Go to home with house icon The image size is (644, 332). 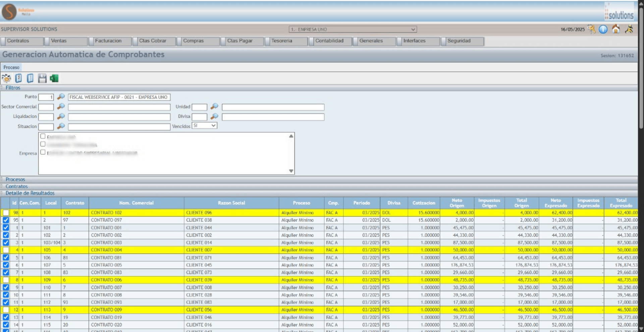[x=616, y=29]
